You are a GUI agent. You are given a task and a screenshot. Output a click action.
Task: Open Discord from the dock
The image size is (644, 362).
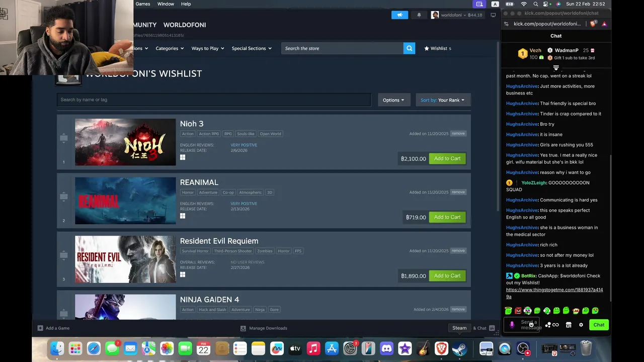click(x=386, y=348)
